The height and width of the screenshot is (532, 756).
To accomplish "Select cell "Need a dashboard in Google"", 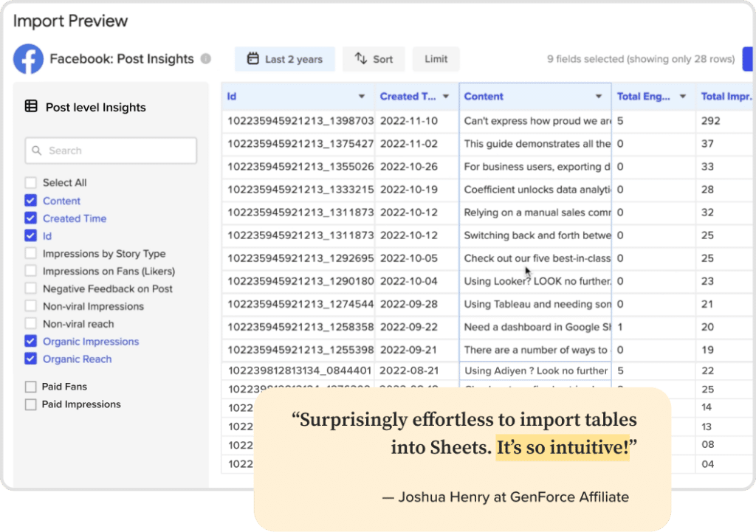I will (535, 327).
